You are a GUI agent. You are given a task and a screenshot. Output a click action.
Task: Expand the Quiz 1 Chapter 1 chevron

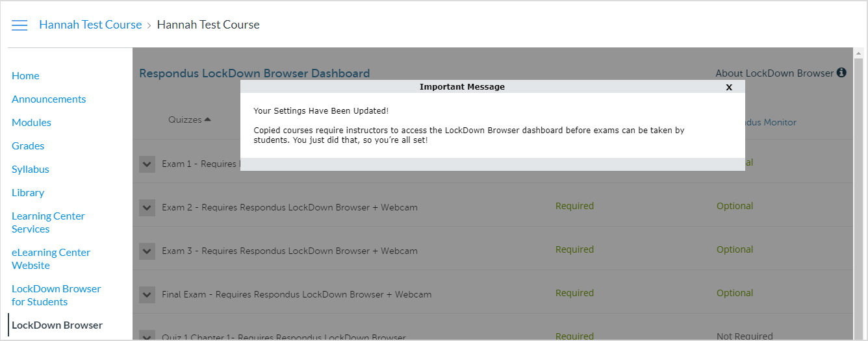(147, 336)
